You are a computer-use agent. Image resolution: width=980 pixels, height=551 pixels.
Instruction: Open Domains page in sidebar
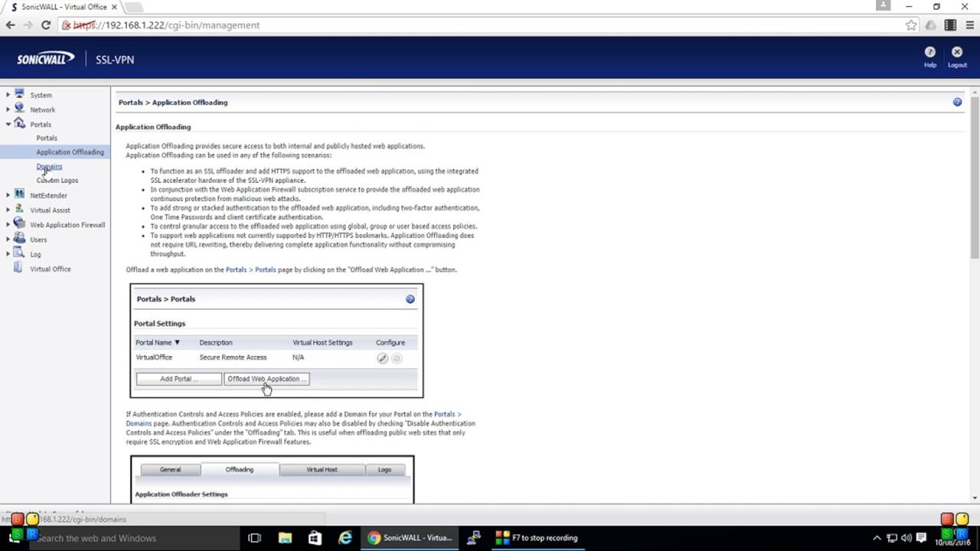(49, 166)
